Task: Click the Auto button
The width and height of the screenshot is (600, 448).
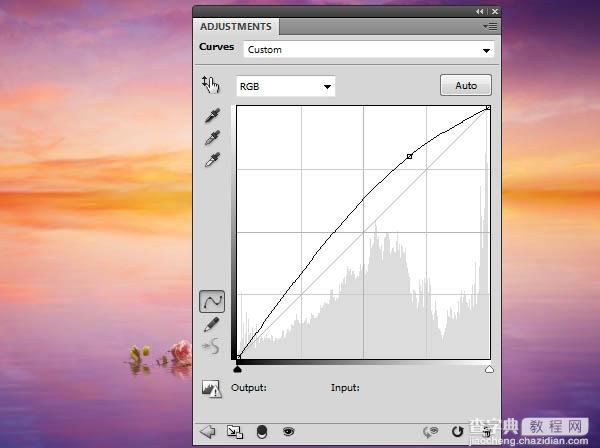Action: [x=466, y=85]
